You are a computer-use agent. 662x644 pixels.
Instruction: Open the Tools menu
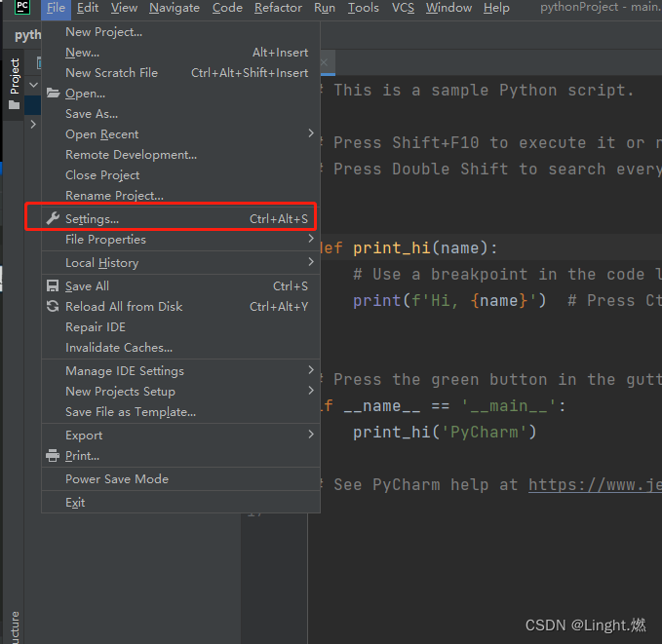tap(363, 8)
